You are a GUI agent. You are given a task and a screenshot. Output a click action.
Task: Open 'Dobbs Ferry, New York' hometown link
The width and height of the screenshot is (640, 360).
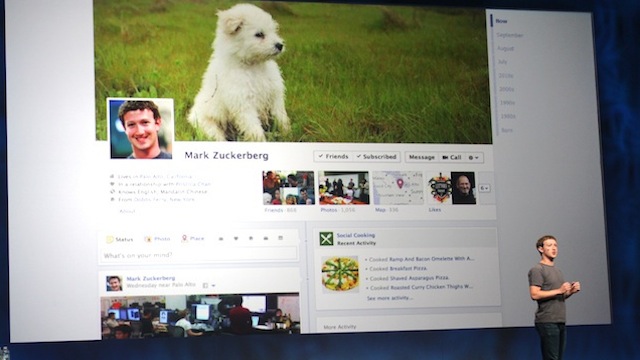(164, 200)
